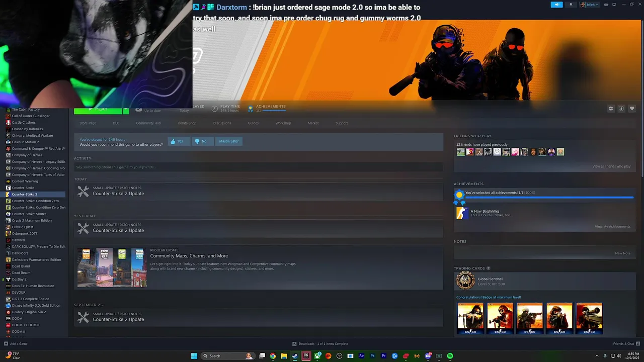Open Steam Big Picture controller icon

pos(606,5)
